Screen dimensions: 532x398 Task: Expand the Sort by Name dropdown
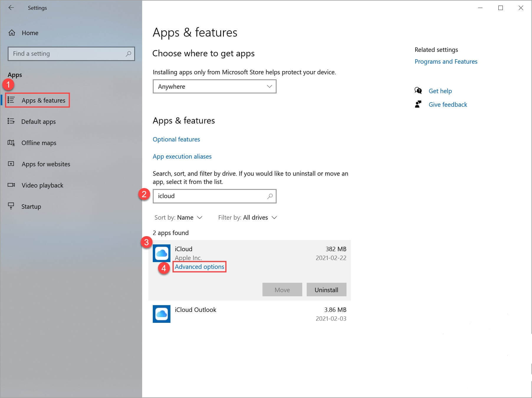click(x=178, y=218)
